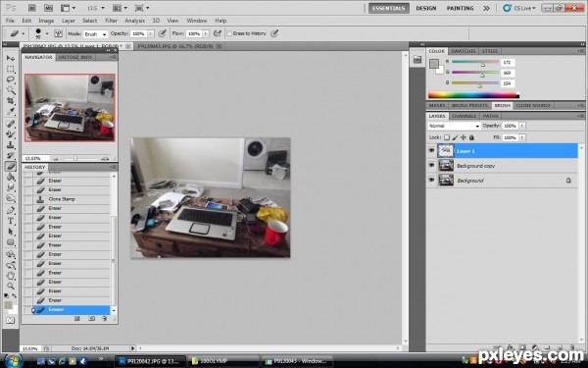Delete current state in History panel
This screenshot has width=588, height=368.
click(104, 319)
